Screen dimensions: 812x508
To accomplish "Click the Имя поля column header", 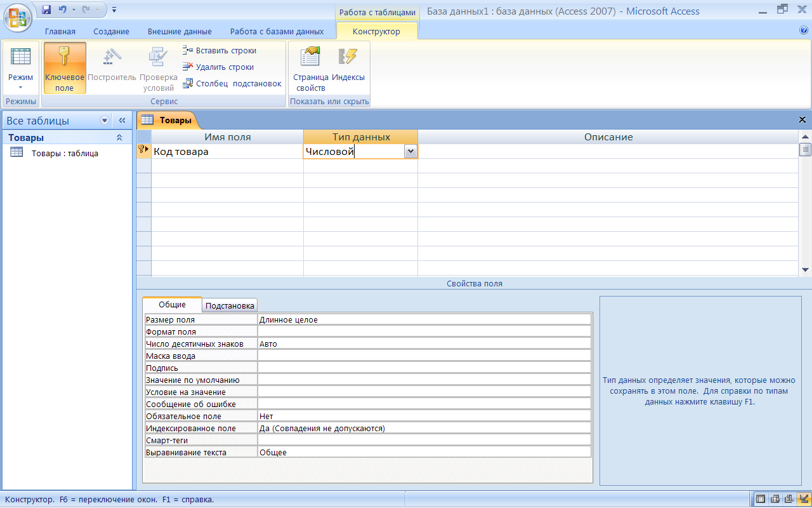I will pos(227,137).
